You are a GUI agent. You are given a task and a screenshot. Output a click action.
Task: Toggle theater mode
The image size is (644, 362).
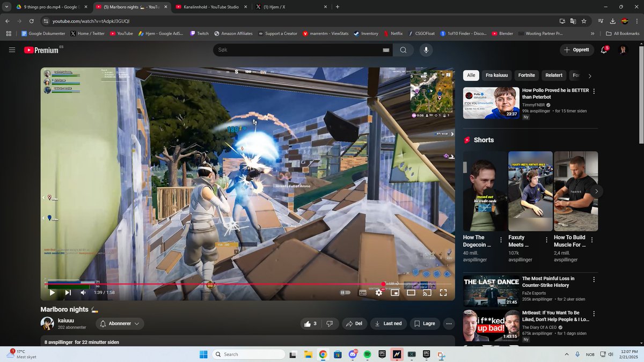pyautogui.click(x=411, y=292)
